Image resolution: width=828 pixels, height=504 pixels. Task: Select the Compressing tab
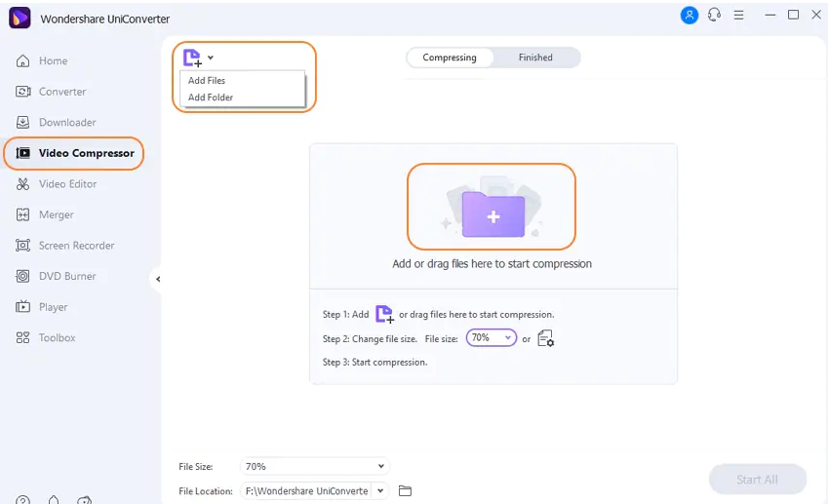(x=450, y=58)
